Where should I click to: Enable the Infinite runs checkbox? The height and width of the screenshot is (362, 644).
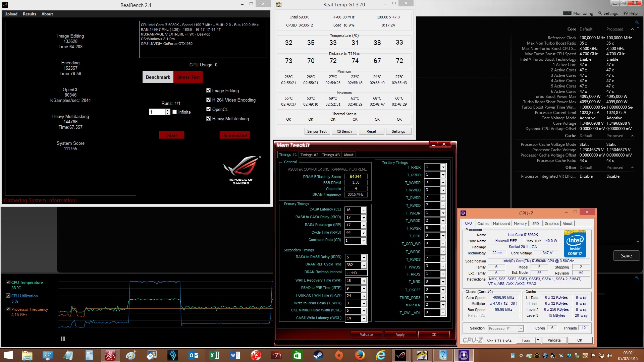click(x=175, y=112)
